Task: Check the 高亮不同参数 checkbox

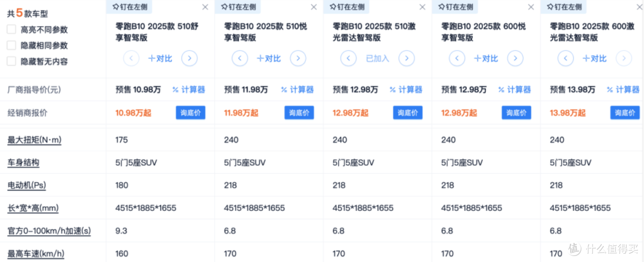Action: pyautogui.click(x=11, y=30)
